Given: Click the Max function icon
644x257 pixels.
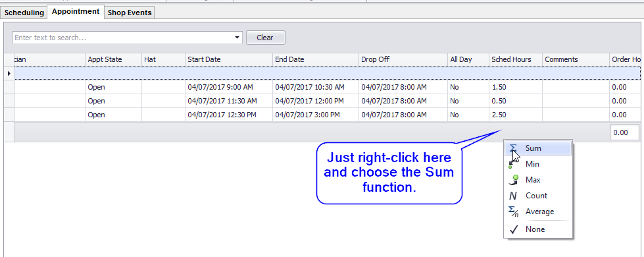Looking at the screenshot, I should point(512,180).
